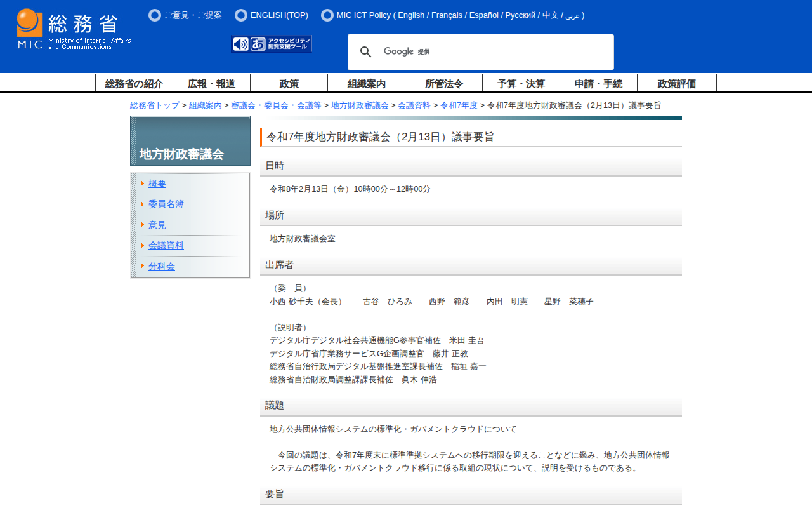This screenshot has height=508, width=812.
Task: Go to 令和7年度 breadcrumb link
Action: [x=459, y=105]
